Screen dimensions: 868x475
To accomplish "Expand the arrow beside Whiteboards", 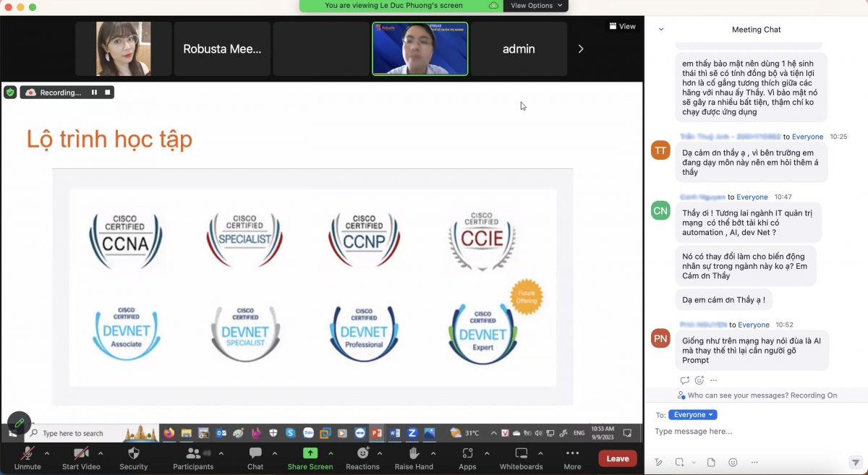I will pyautogui.click(x=542, y=453).
